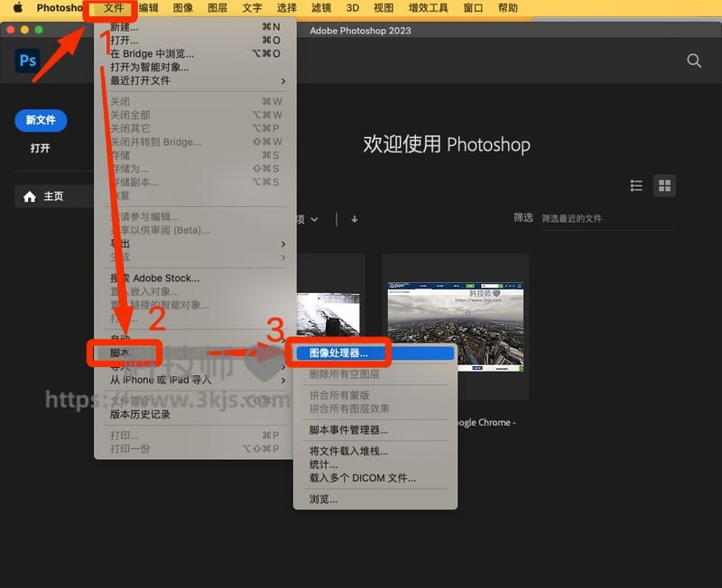Choose 打开... in the File menu
This screenshot has width=722, height=588.
pos(195,40)
